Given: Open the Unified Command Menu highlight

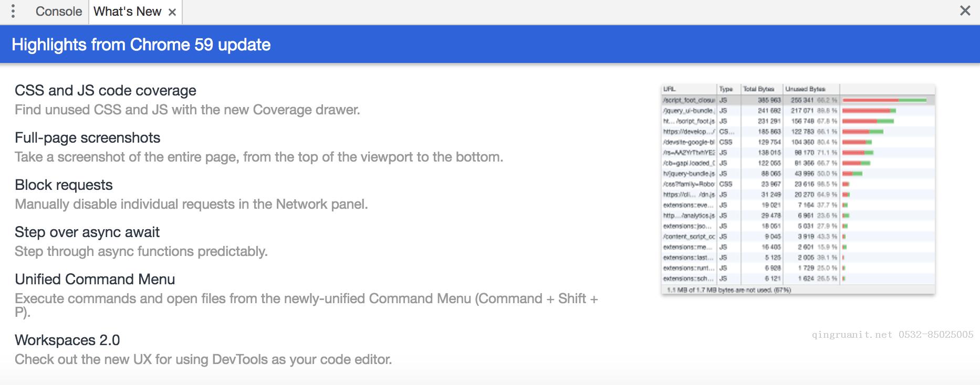Looking at the screenshot, I should point(95,279).
